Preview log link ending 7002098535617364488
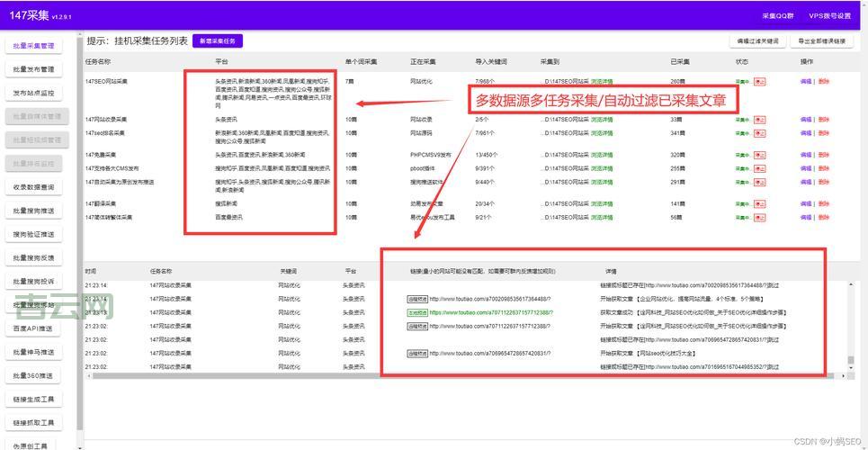This screenshot has width=868, height=450. [x=418, y=299]
